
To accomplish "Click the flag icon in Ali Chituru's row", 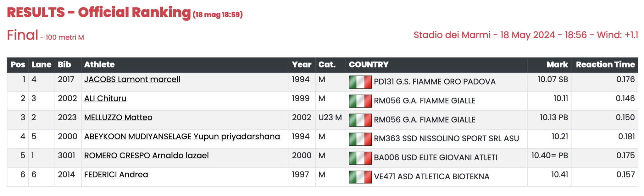I will point(360,101).
